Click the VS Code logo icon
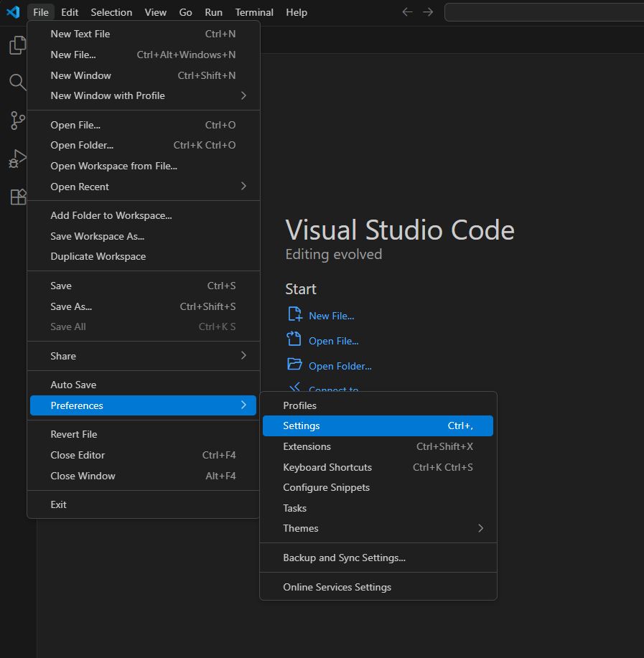Image resolution: width=644 pixels, height=658 pixels. (x=13, y=12)
